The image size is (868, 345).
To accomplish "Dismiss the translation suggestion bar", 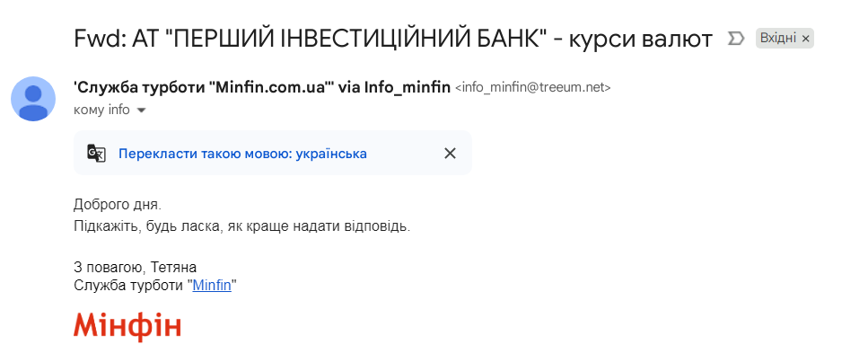I will 450,154.
